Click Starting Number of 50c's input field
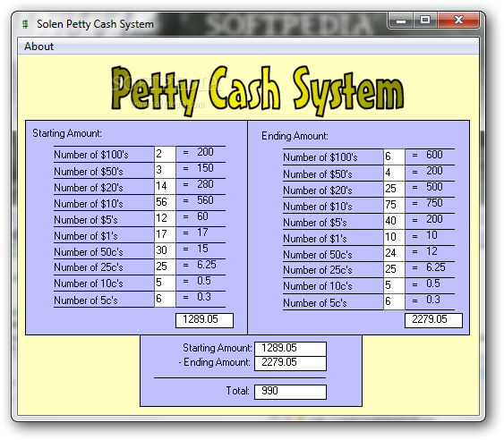This screenshot has width=504, height=440. [x=165, y=250]
